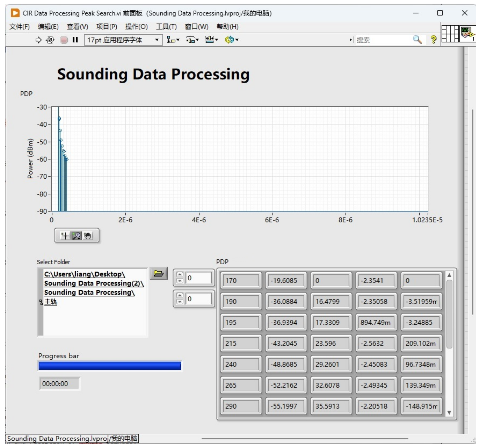Pause execution with the pause button
Image resolution: width=480 pixels, height=448 pixels.
coord(75,40)
